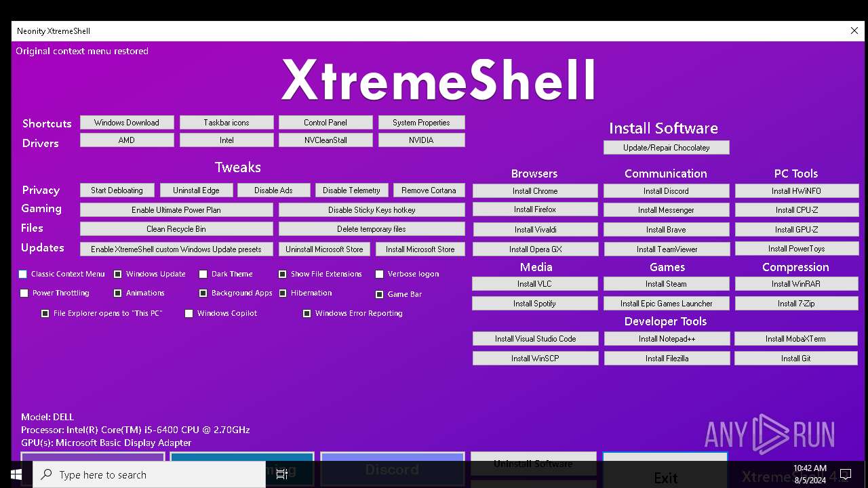The width and height of the screenshot is (868, 488).
Task: Click Install TeamViewer
Action: click(x=667, y=249)
